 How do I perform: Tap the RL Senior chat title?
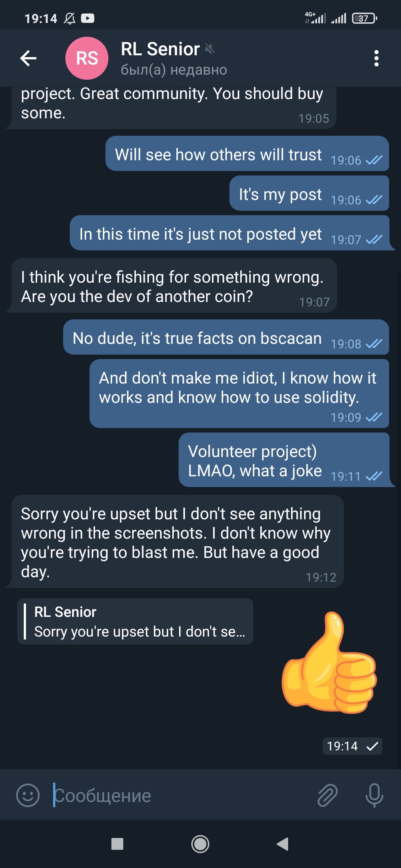(x=160, y=49)
